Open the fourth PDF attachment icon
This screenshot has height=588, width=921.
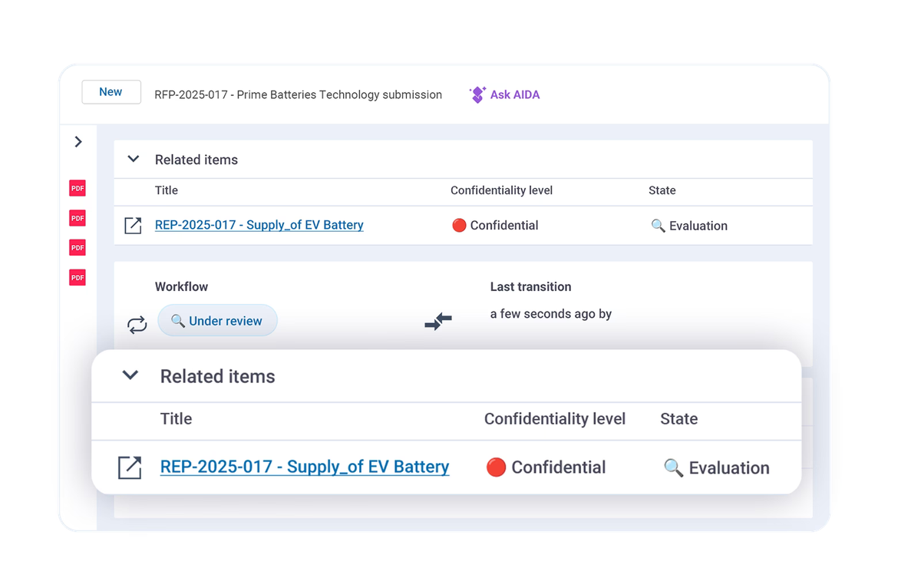pyautogui.click(x=78, y=277)
